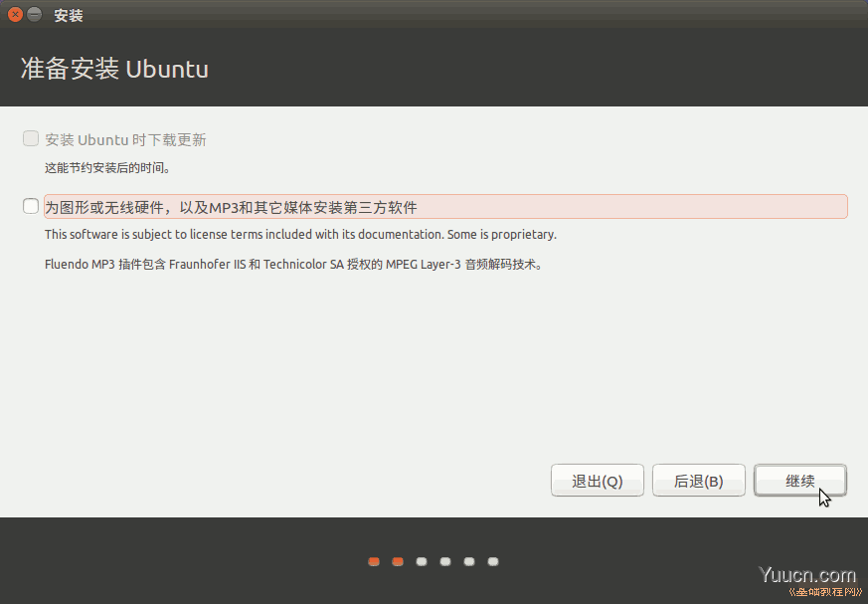Minimize the installer window
The image size is (868, 604).
tap(35, 14)
